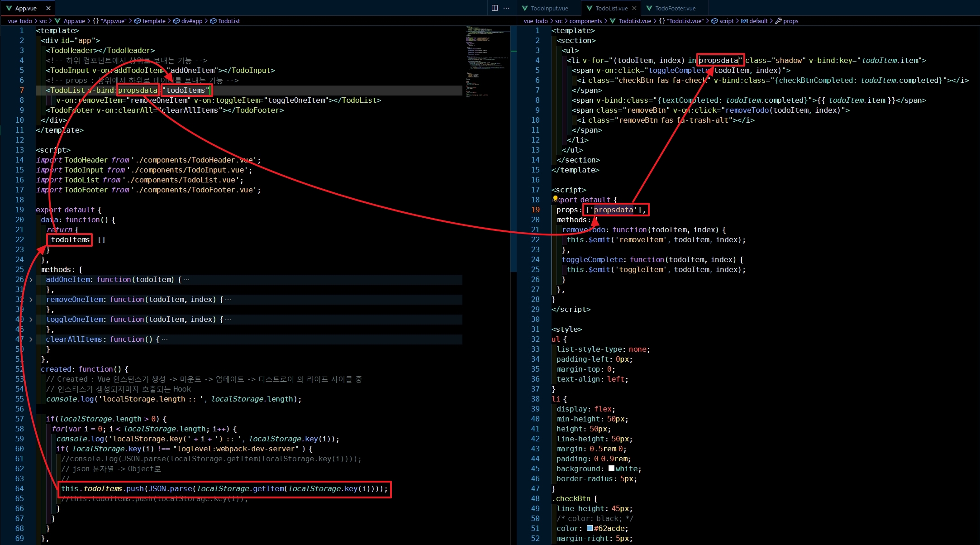Click the components folder breadcrumb
Viewport: 980px width, 545px height.
(585, 21)
